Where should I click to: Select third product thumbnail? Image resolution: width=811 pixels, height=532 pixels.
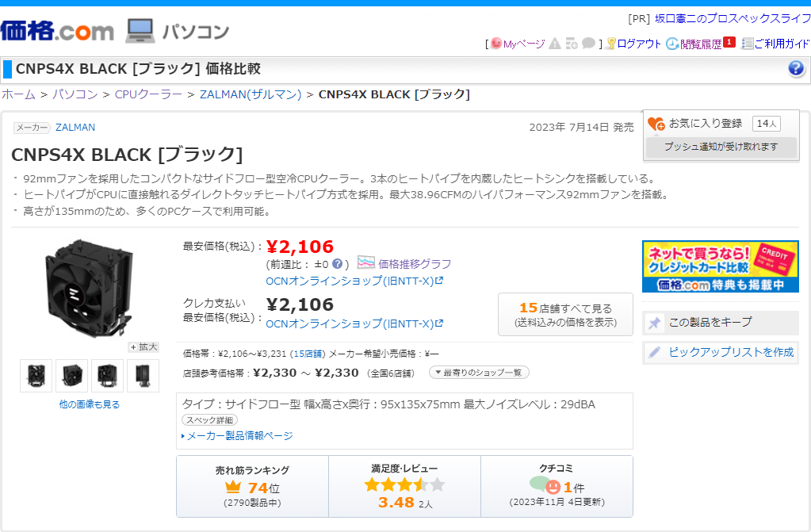[x=108, y=376]
